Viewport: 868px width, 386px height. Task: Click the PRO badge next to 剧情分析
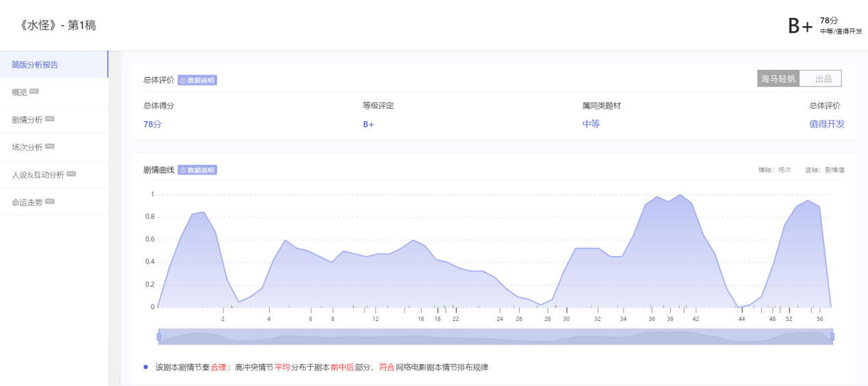(x=49, y=118)
